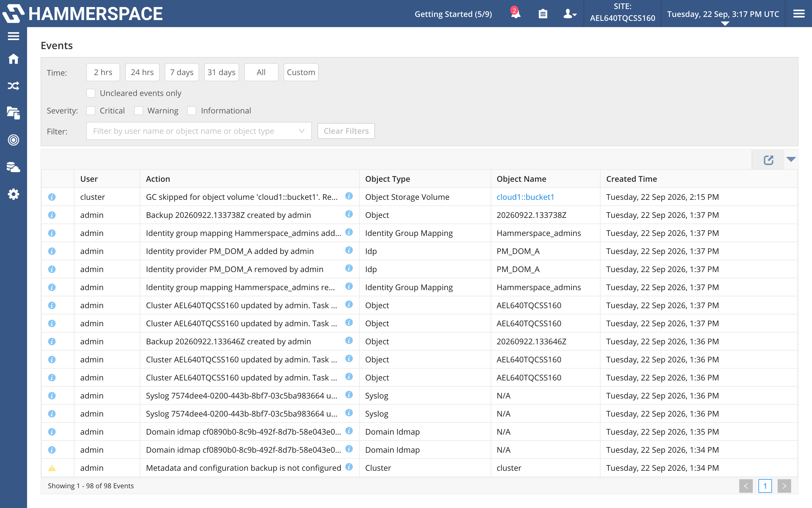
Task: Show details for Backup 20260922.133646Z action
Action: [349, 340]
